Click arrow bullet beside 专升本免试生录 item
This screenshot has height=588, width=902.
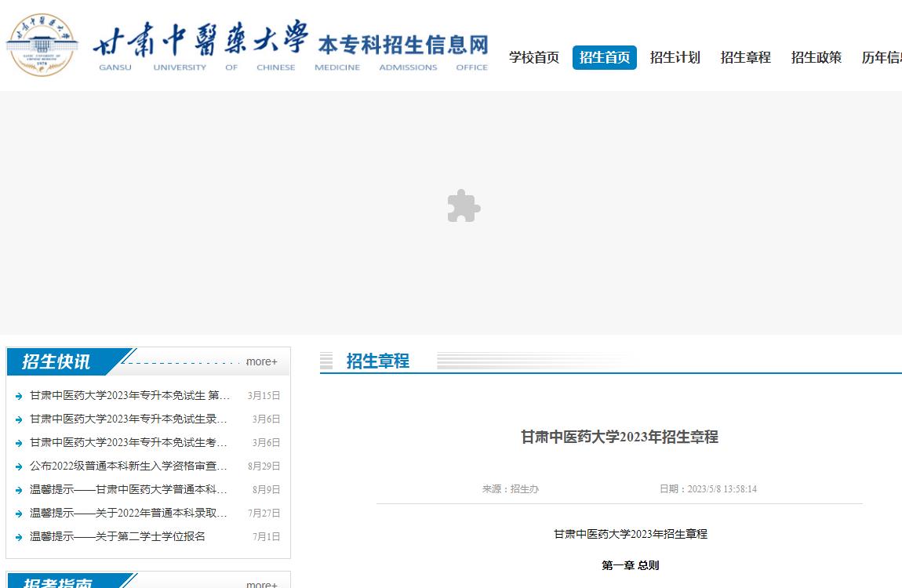pos(18,419)
